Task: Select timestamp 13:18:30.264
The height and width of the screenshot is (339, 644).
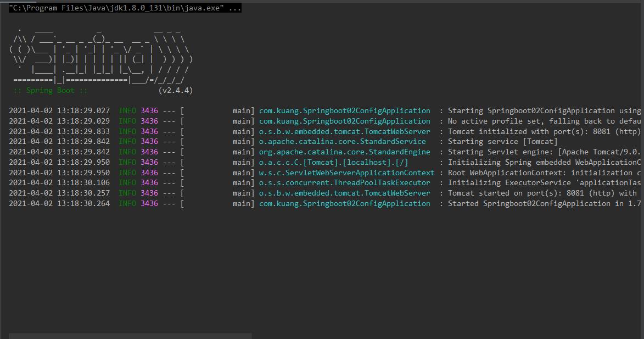Action: pyautogui.click(x=83, y=204)
